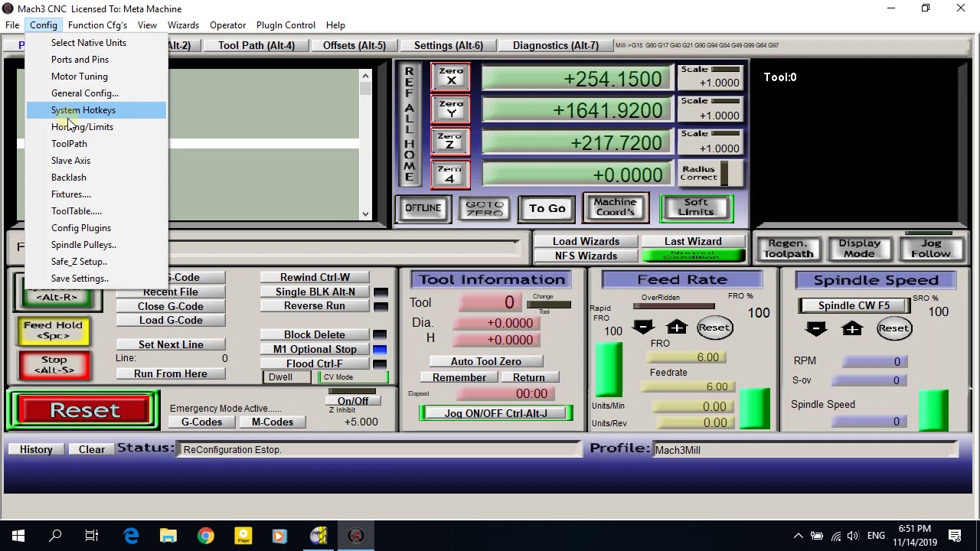Raise spindle speed with plus arrow
This screenshot has height=551, width=980.
[x=852, y=328]
